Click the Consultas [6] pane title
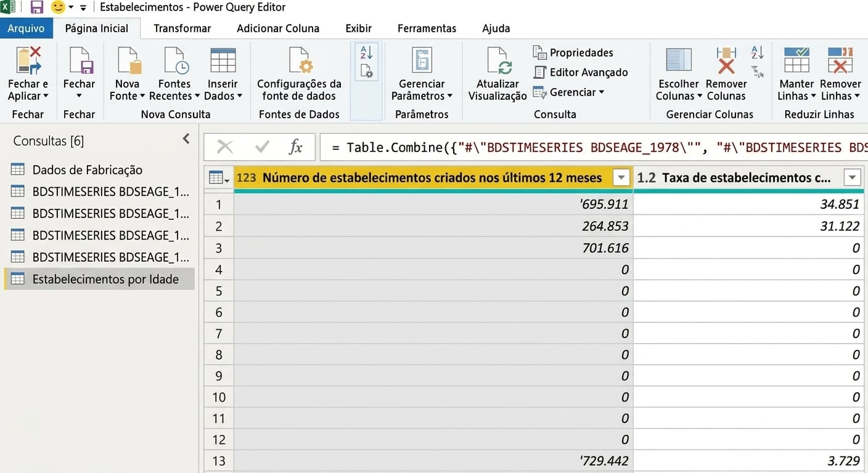Image resolution: width=868 pixels, height=473 pixels. tap(49, 141)
